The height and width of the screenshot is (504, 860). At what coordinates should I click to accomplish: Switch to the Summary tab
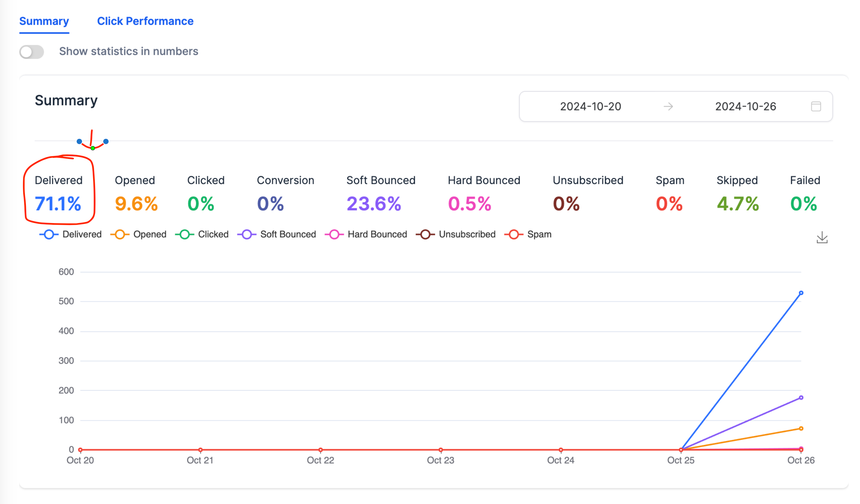pyautogui.click(x=44, y=21)
